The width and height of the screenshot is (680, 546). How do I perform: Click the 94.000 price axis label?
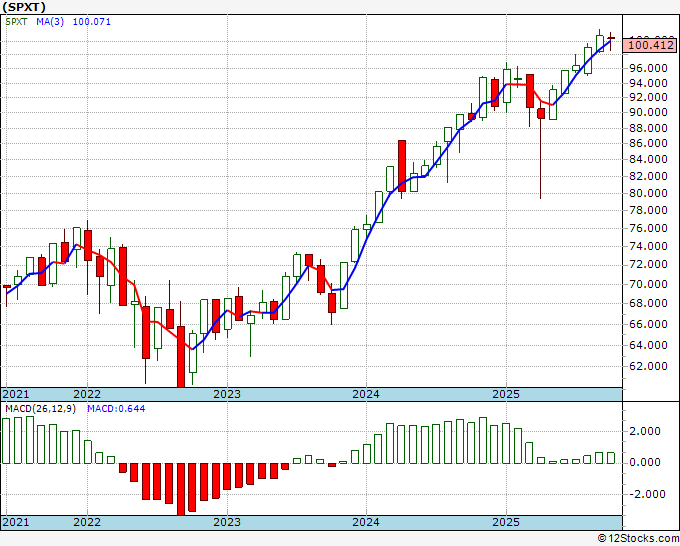click(x=648, y=83)
